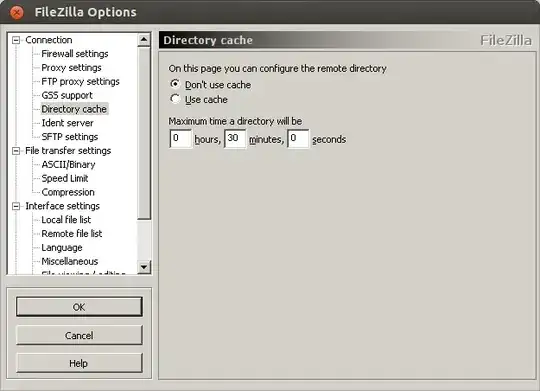Collapse the Connection tree node
Image resolution: width=540 pixels, height=391 pixels.
pyautogui.click(x=16, y=40)
